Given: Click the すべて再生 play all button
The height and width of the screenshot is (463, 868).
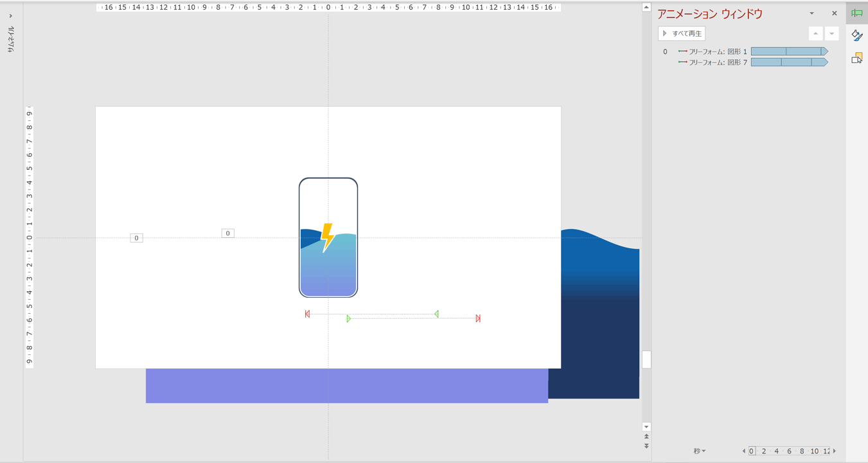Looking at the screenshot, I should [x=682, y=33].
